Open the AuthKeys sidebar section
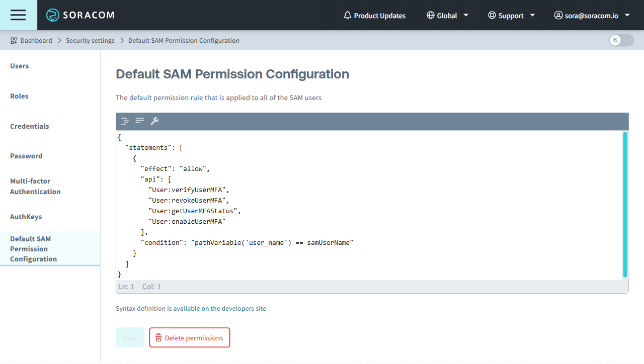 coord(26,217)
